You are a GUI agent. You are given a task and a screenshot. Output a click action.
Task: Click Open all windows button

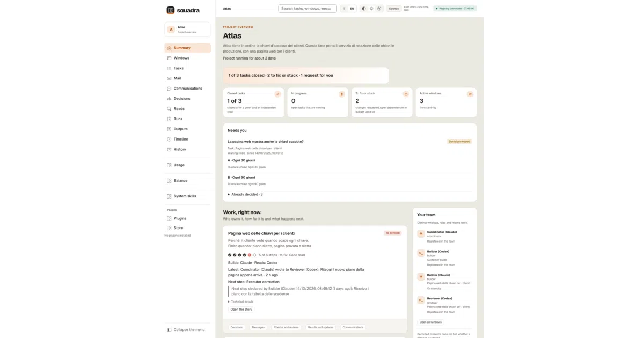[430, 322]
